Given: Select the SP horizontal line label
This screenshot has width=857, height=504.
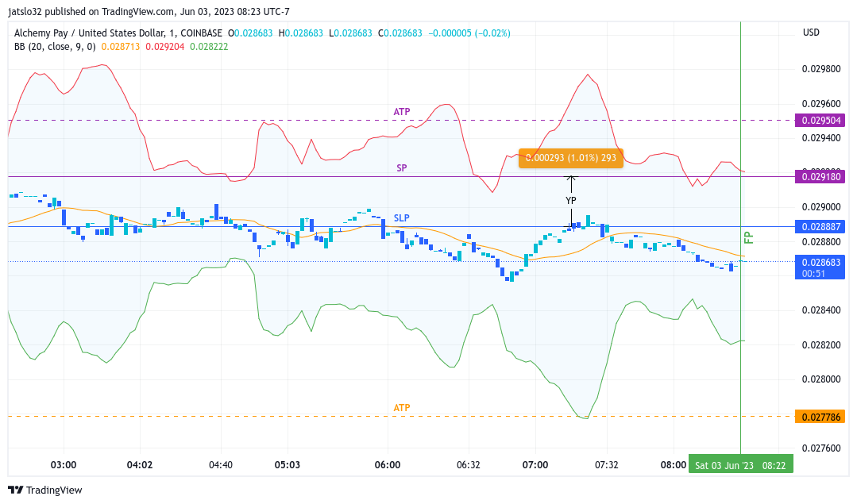Looking at the screenshot, I should [x=402, y=167].
